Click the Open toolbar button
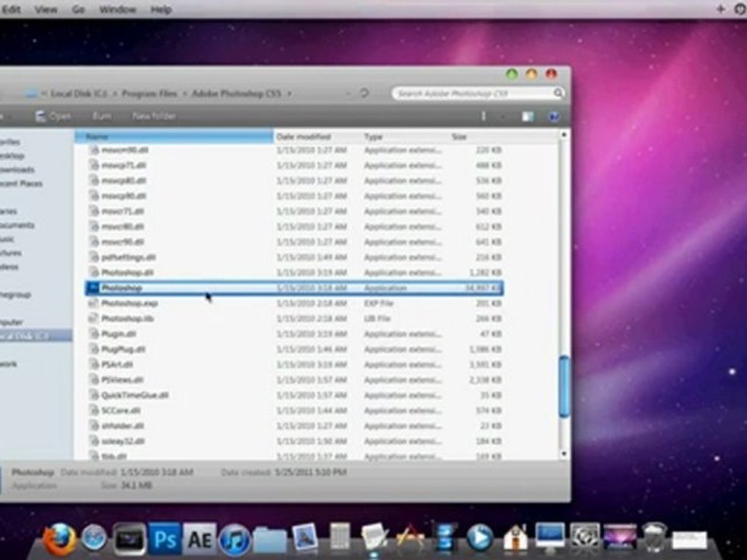747x560 pixels. click(54, 116)
